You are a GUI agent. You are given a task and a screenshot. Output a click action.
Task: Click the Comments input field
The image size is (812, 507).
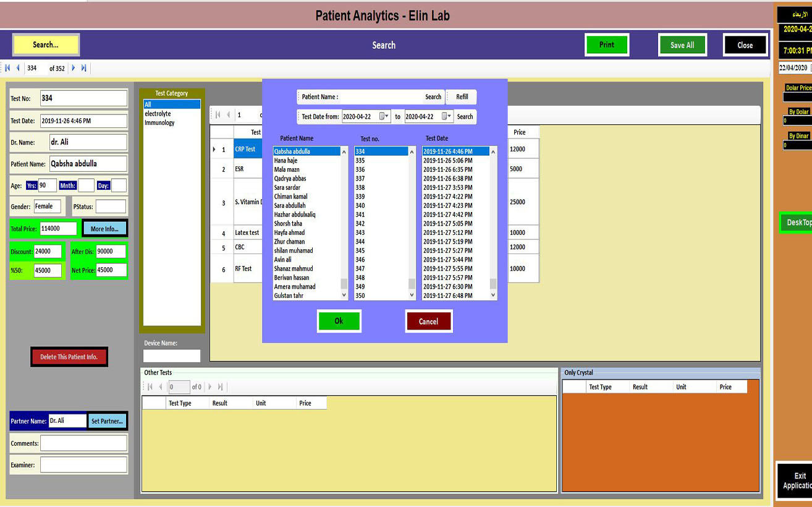click(x=83, y=443)
